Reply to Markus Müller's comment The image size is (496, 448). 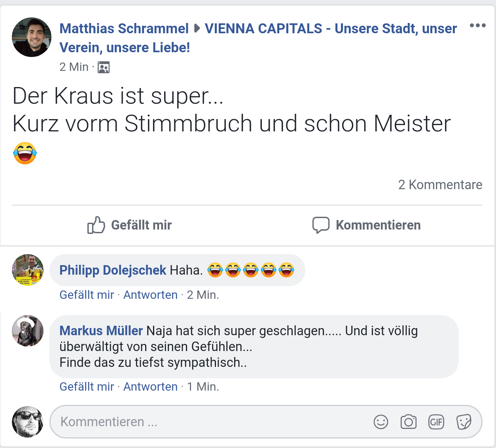pyautogui.click(x=150, y=387)
